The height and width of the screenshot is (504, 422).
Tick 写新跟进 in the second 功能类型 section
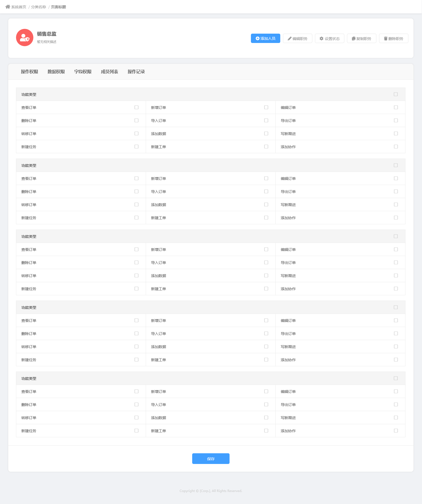pos(396,204)
